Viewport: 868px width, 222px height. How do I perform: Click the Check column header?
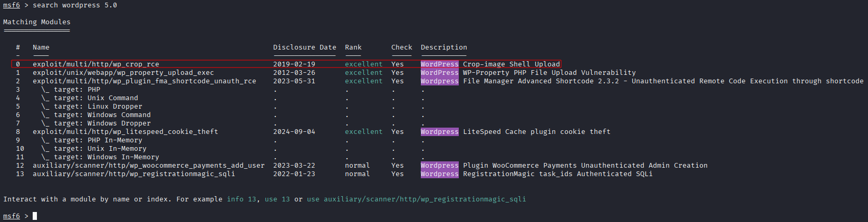402,47
